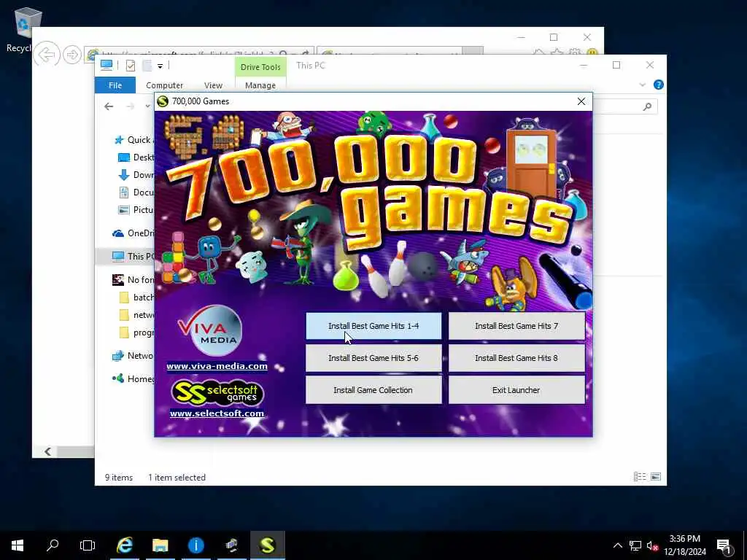Select Homegroup in navigation pane
This screenshot has width=747, height=560.
[133, 379]
